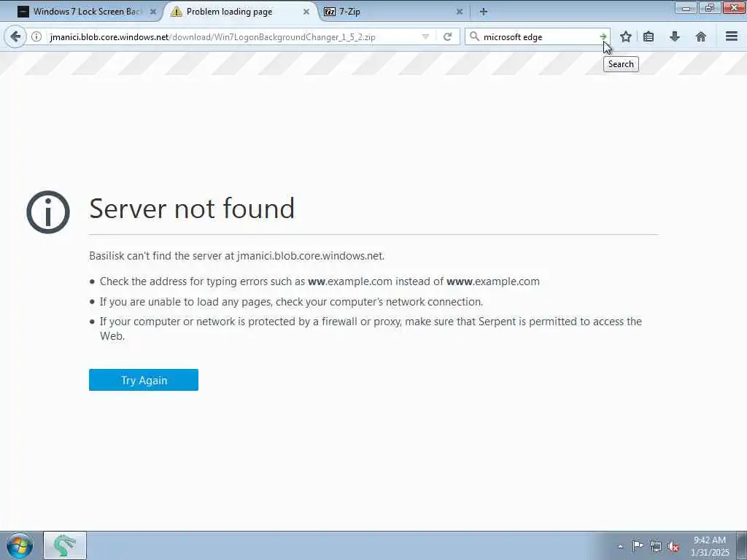The image size is (747, 560).
Task: Open Action Center flag icon
Action: pos(638,545)
